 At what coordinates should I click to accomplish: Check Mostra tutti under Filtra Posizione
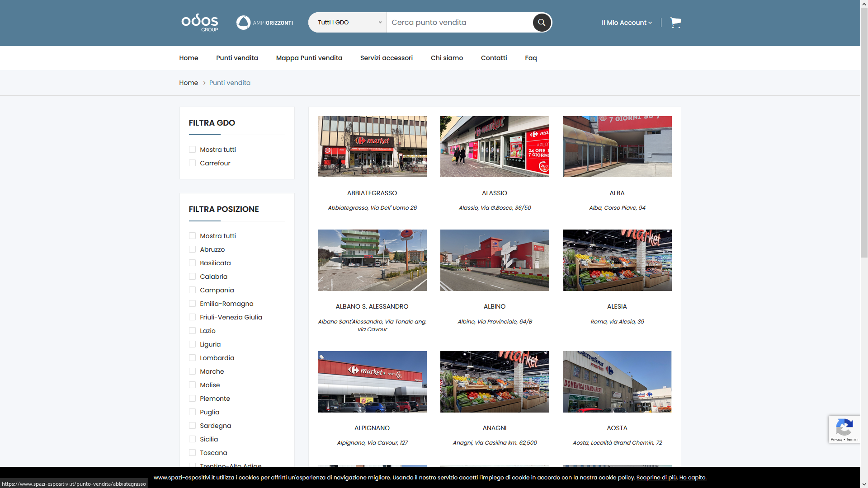click(192, 236)
